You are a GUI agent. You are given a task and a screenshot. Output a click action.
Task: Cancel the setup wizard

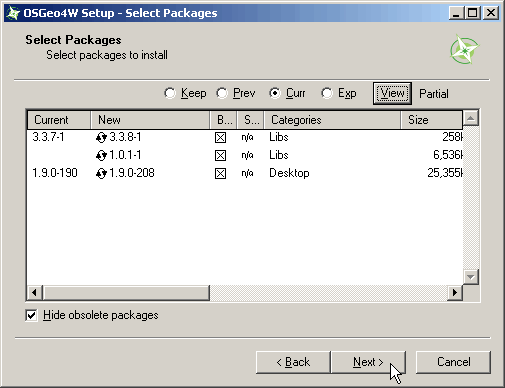pos(453,362)
